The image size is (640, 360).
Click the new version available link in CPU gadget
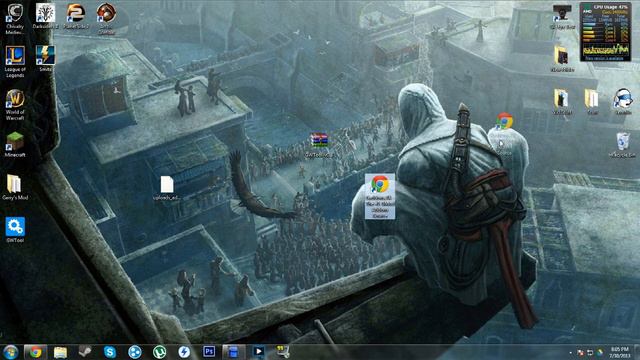click(x=605, y=58)
